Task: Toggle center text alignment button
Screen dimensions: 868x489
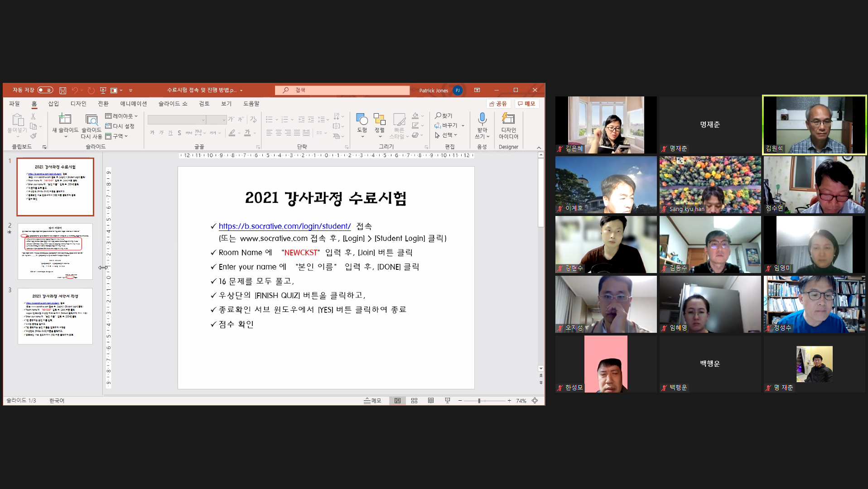Action: (279, 133)
